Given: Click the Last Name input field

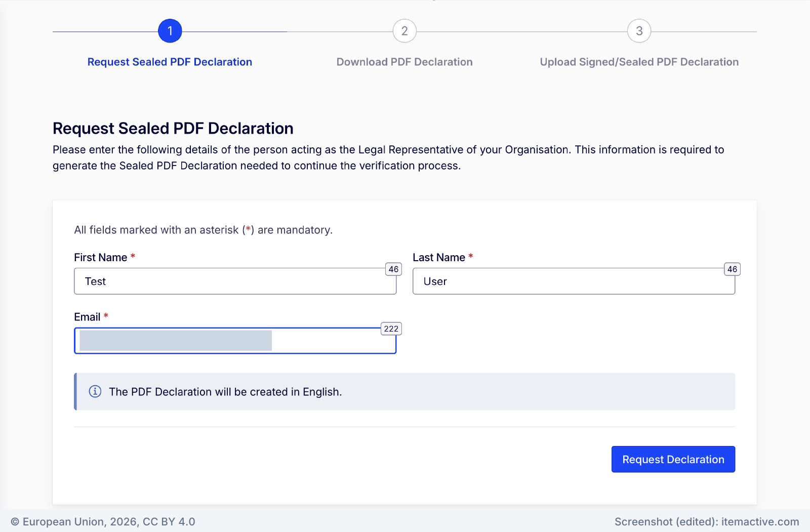Looking at the screenshot, I should point(574,281).
